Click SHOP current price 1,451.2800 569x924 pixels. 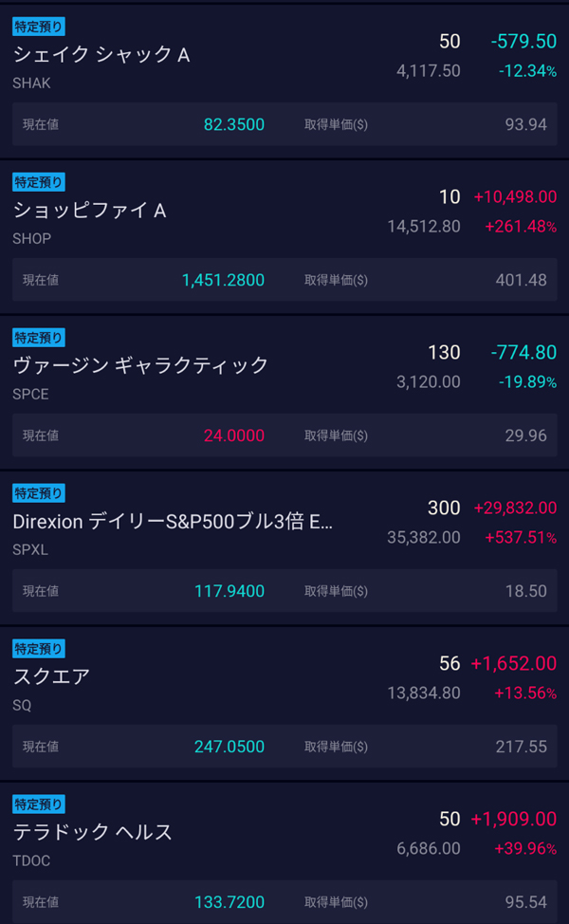pyautogui.click(x=223, y=280)
